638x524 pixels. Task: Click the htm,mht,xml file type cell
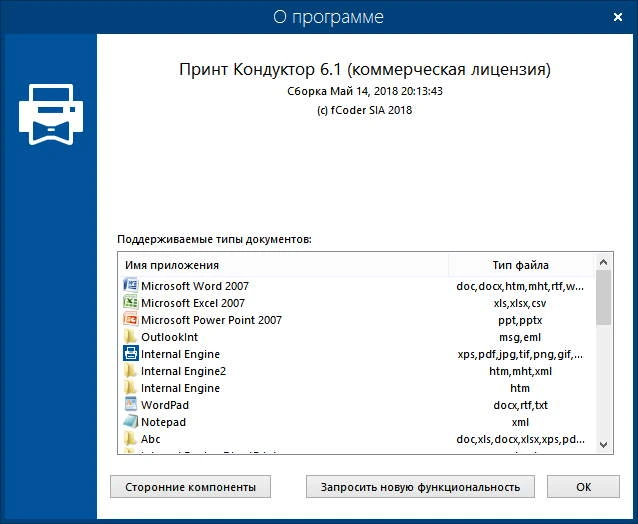[520, 371]
